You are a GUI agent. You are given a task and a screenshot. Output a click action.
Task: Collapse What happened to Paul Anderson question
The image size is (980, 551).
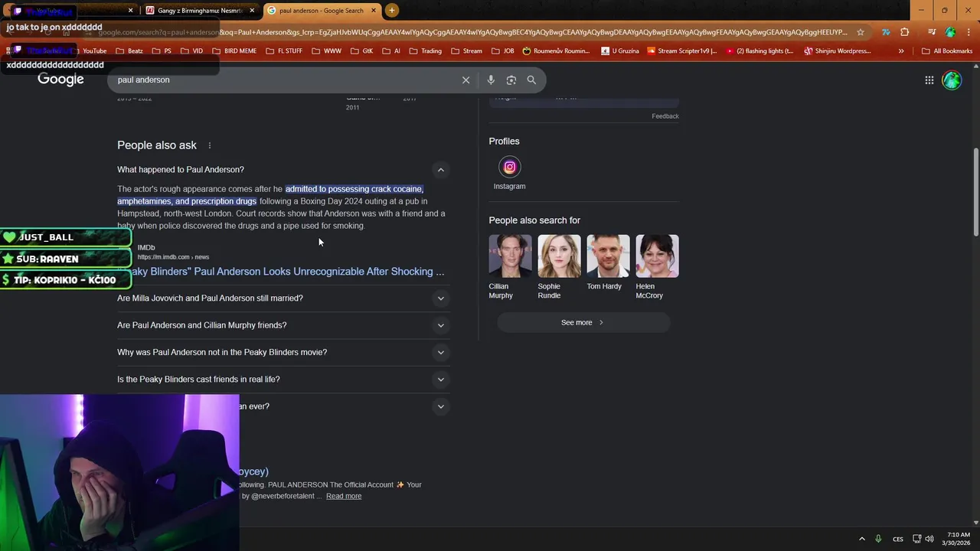pos(440,170)
